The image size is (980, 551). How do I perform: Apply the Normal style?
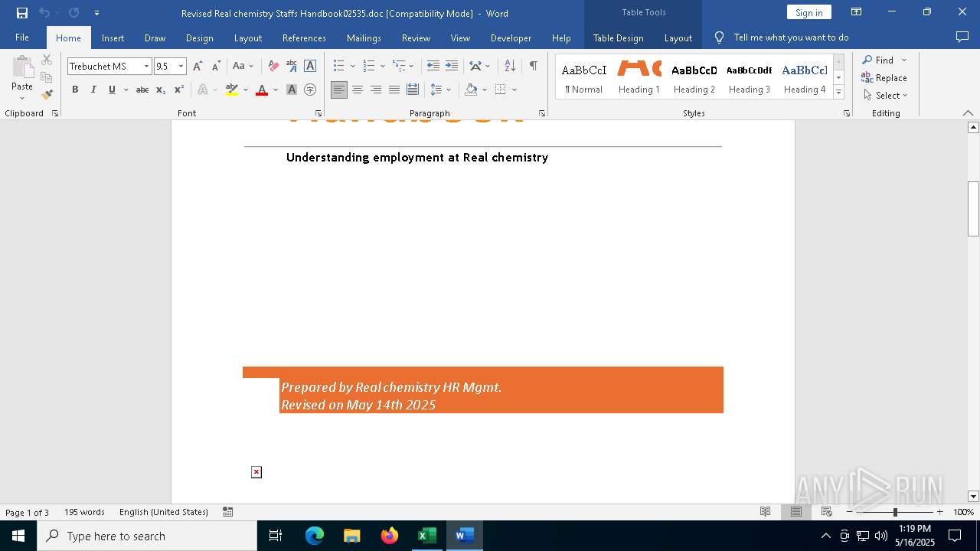pyautogui.click(x=584, y=77)
